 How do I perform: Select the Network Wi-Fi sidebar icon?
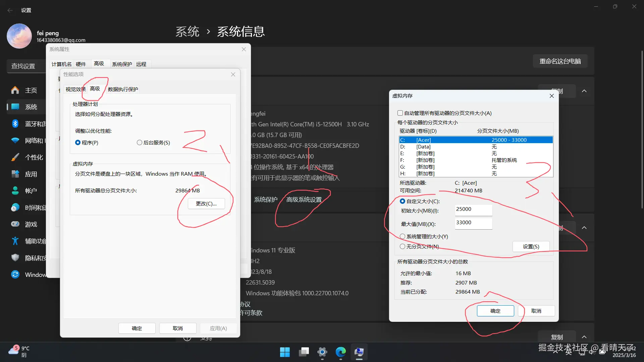pos(15,140)
